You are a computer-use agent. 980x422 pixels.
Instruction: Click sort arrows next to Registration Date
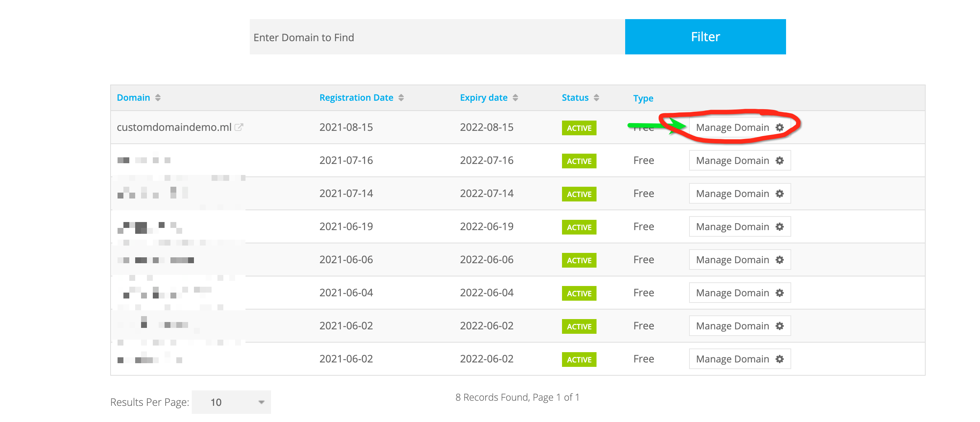tap(401, 97)
